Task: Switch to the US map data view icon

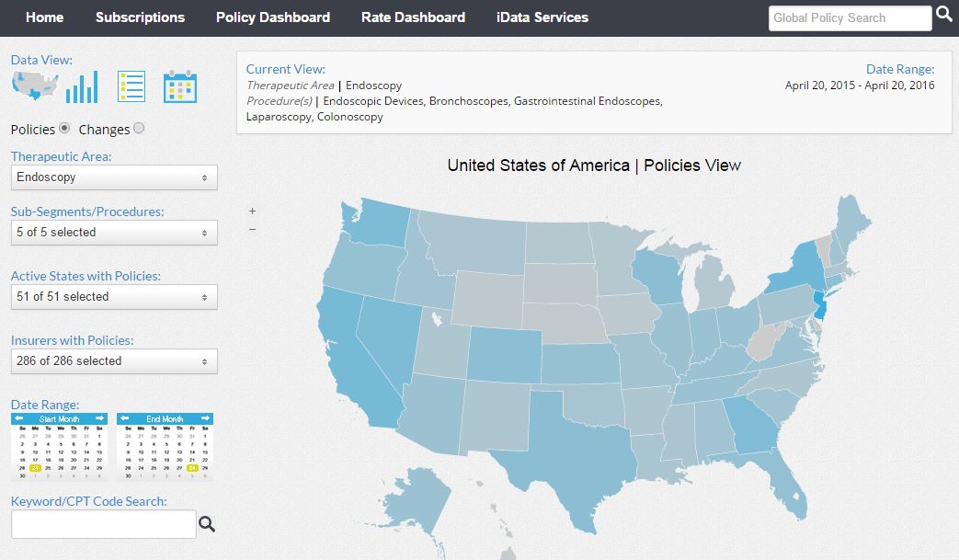Action: pos(35,86)
